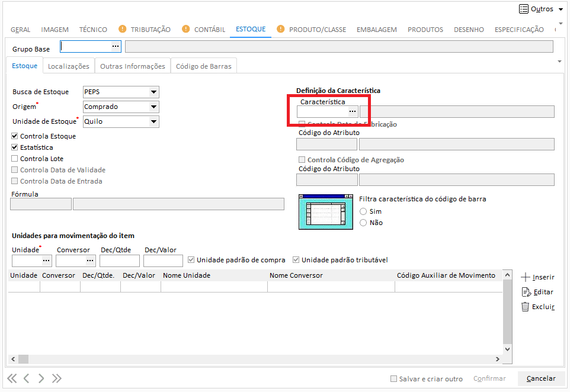Go to the first record arrow
The height and width of the screenshot is (392, 570).
(x=12, y=378)
